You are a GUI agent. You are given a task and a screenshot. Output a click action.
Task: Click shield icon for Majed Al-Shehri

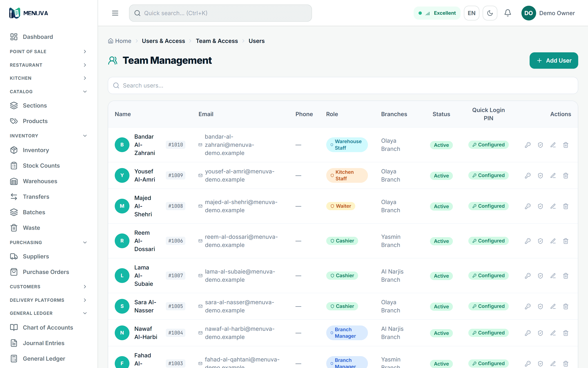click(x=540, y=206)
